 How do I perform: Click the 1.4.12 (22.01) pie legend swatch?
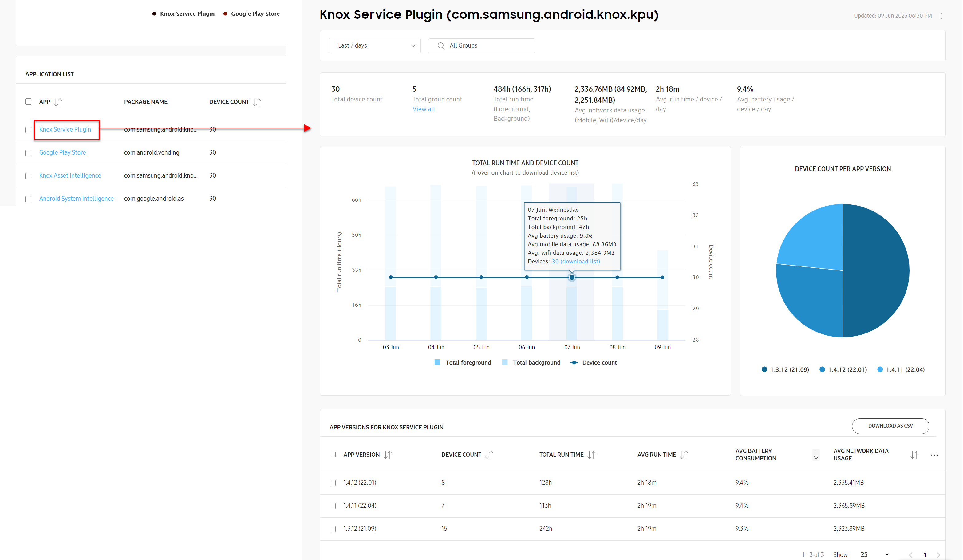[822, 369]
